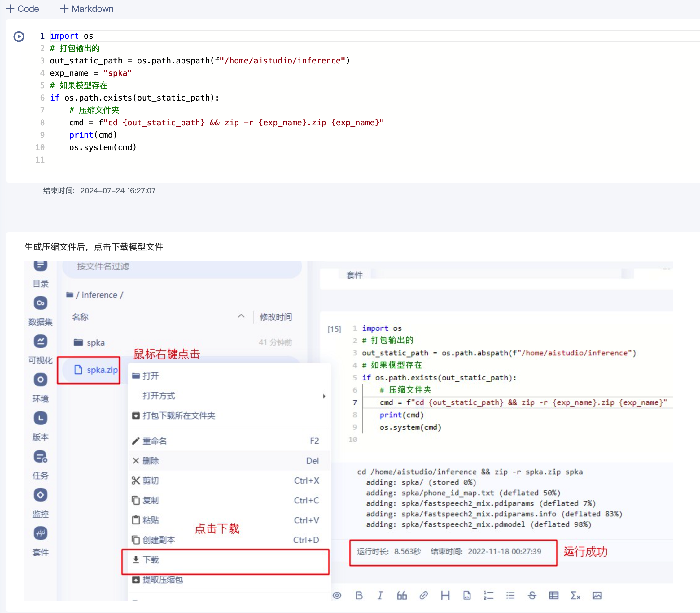Add a new Markdown cell
The width and height of the screenshot is (700, 613).
tap(87, 9)
